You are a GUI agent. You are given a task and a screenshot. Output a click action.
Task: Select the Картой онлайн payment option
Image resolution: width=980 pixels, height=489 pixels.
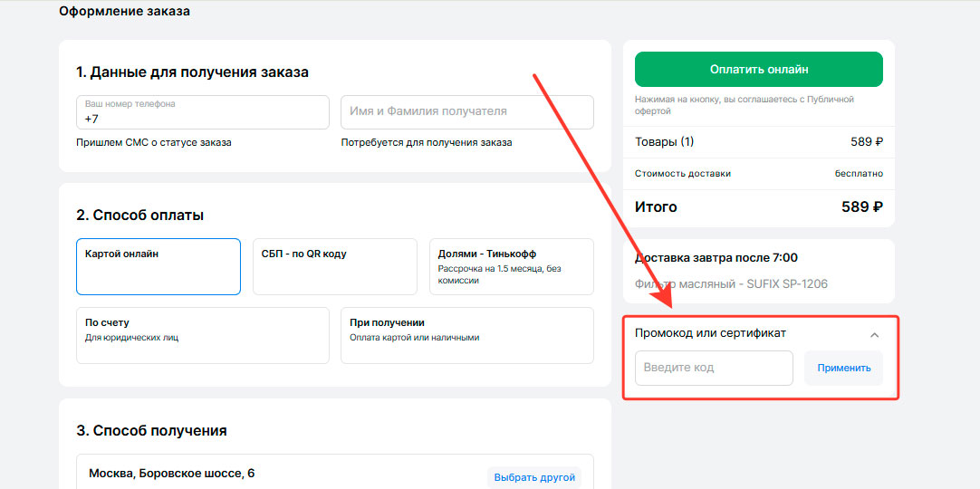[159, 266]
